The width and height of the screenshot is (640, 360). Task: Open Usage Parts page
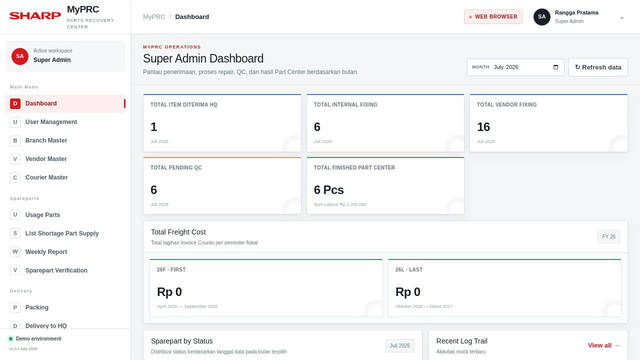click(66, 215)
